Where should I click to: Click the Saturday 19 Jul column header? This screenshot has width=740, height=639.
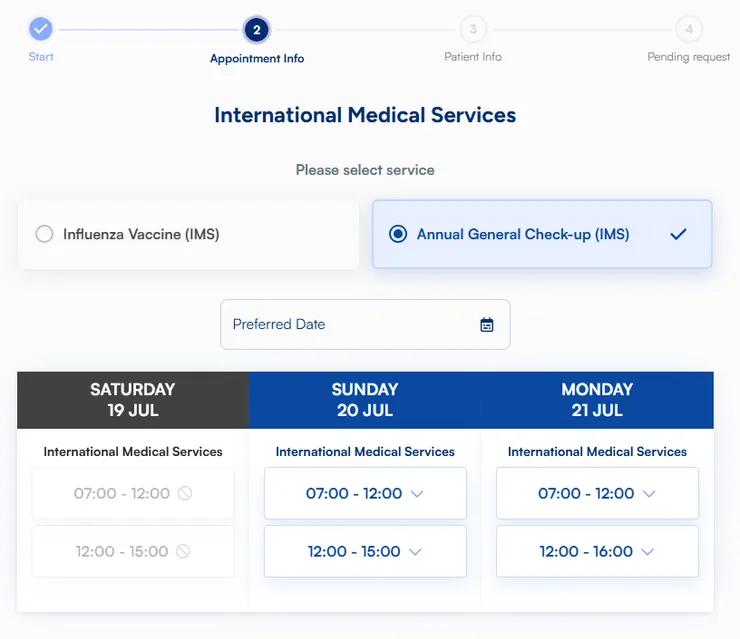(133, 400)
